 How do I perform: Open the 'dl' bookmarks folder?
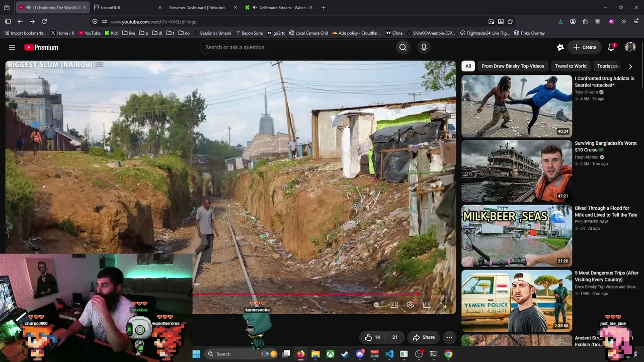click(x=157, y=33)
